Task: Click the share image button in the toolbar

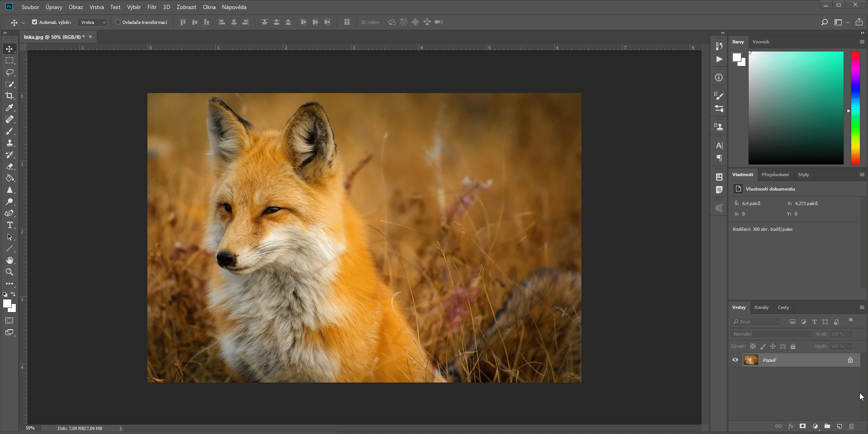Action: pyautogui.click(x=859, y=22)
